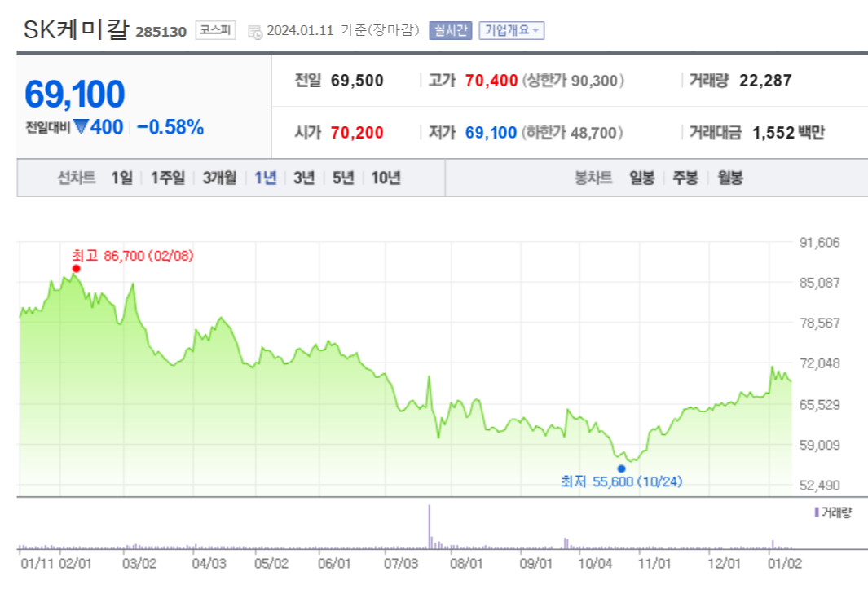Image resolution: width=868 pixels, height=598 pixels.
Task: Click the 72,048 y-axis label
Action: [x=819, y=363]
